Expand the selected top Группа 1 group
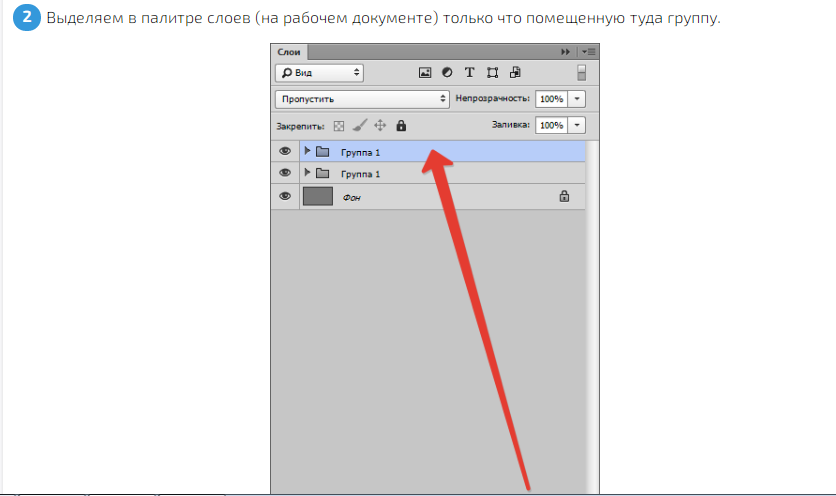This screenshot has width=836, height=496. click(308, 151)
